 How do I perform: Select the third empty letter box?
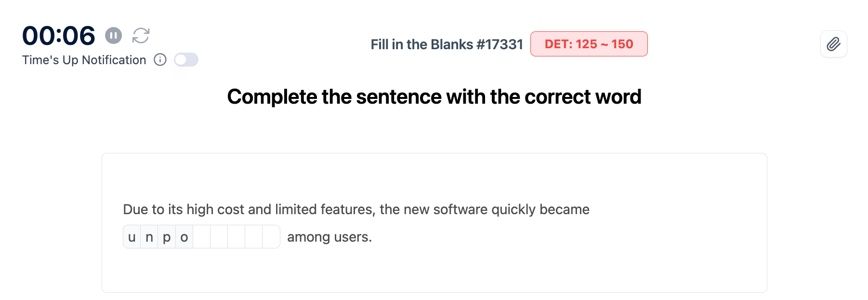[237, 237]
